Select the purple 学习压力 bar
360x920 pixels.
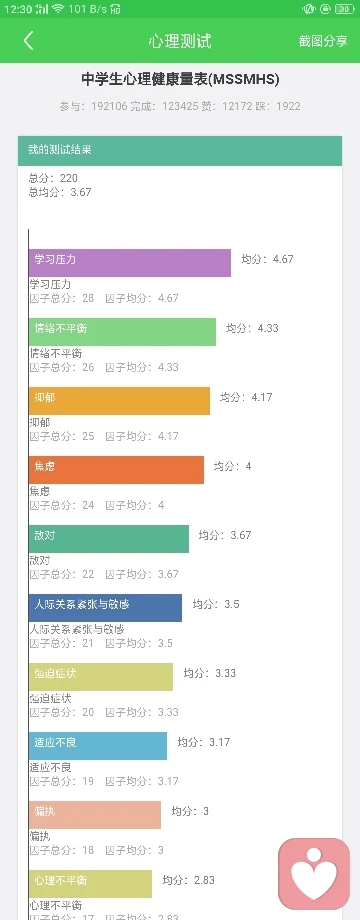[x=130, y=263]
